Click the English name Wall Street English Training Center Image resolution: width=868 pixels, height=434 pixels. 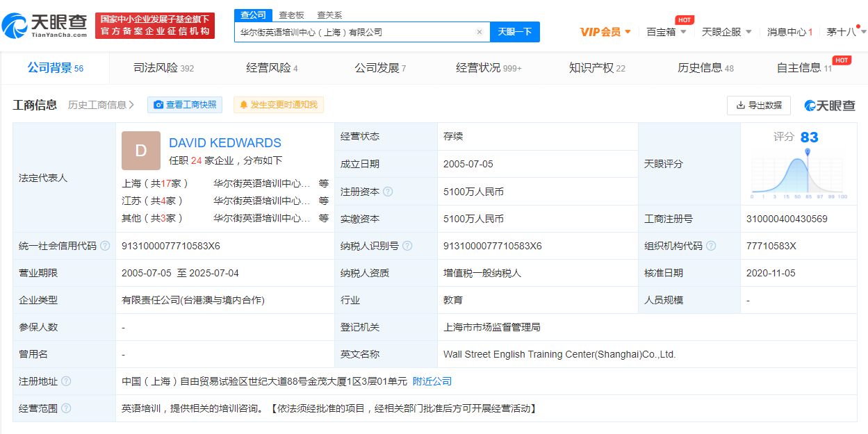point(559,354)
